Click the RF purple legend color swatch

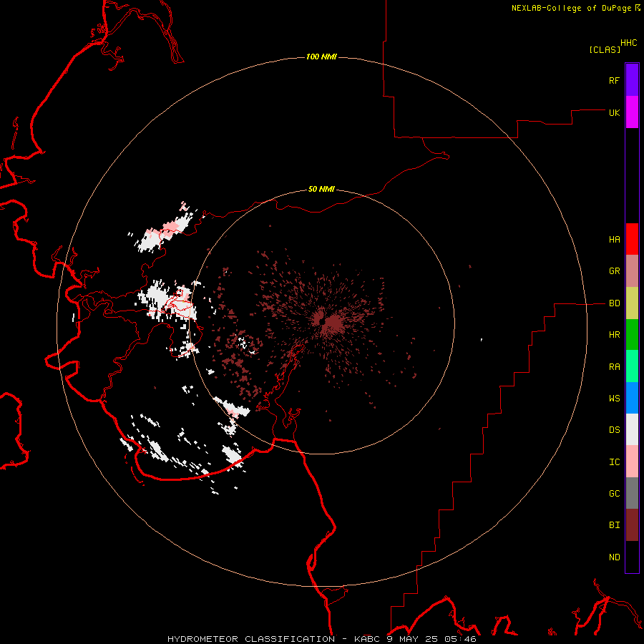(632, 80)
